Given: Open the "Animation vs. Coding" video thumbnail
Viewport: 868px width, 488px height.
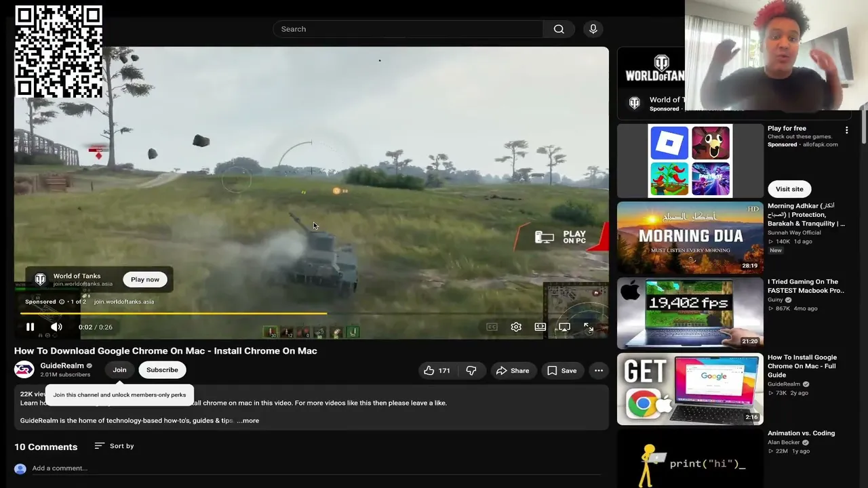Looking at the screenshot, I should [690, 458].
